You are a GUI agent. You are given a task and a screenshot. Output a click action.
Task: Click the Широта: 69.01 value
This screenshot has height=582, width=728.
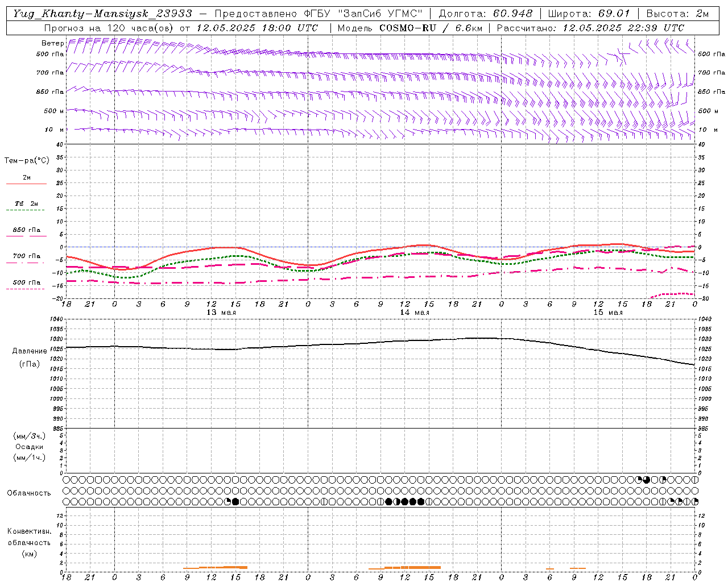pos(589,14)
